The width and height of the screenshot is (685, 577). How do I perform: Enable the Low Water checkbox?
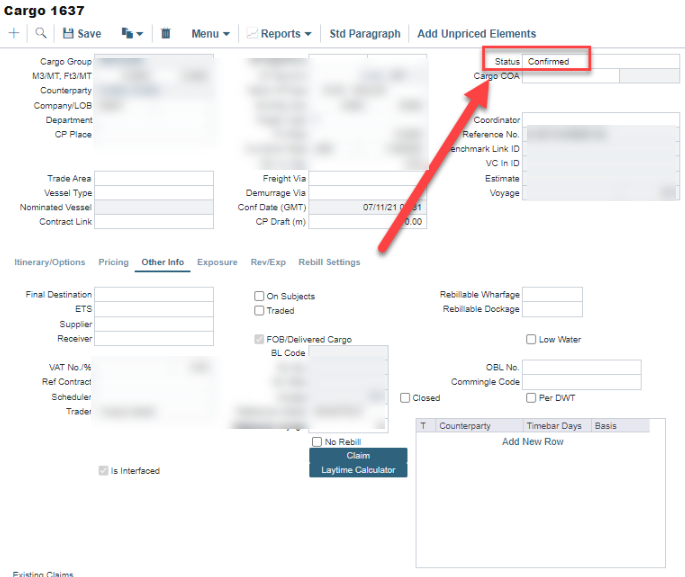click(531, 339)
